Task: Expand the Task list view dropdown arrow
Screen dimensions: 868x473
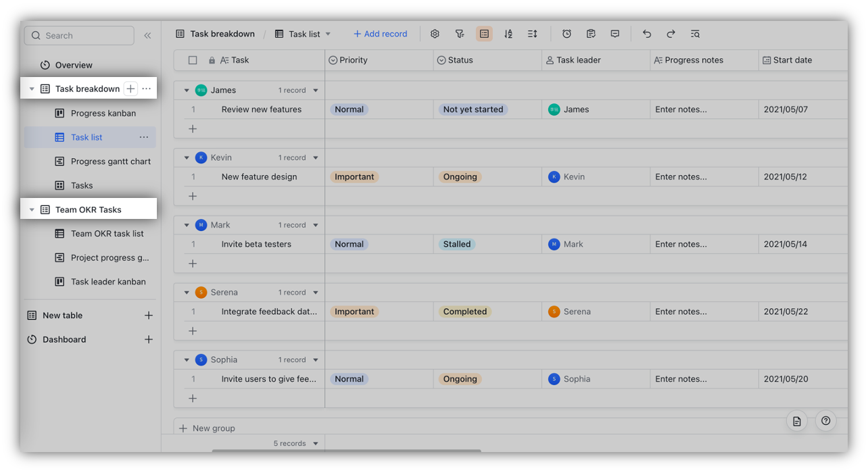Action: coord(329,33)
